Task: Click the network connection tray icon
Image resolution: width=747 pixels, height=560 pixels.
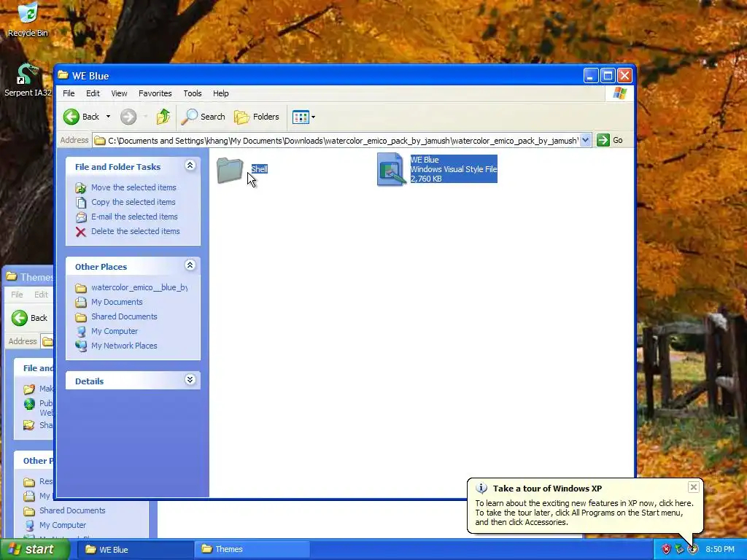Action: pos(679,550)
